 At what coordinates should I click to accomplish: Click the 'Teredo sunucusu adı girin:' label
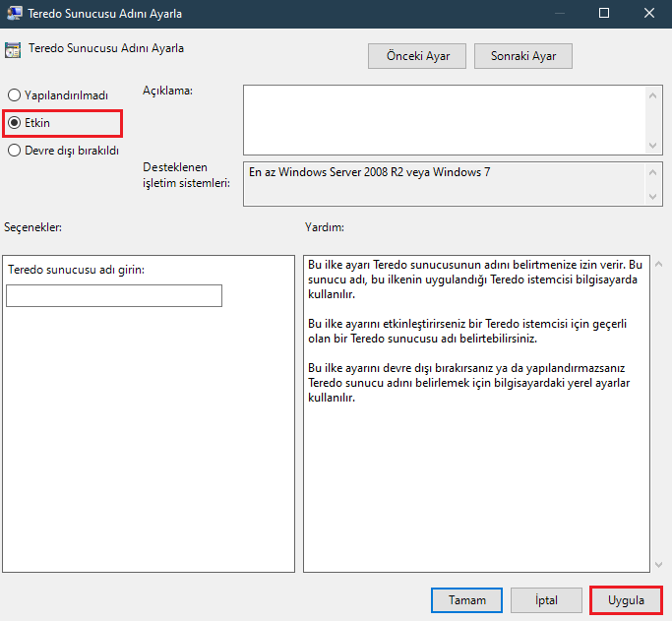pos(77,270)
